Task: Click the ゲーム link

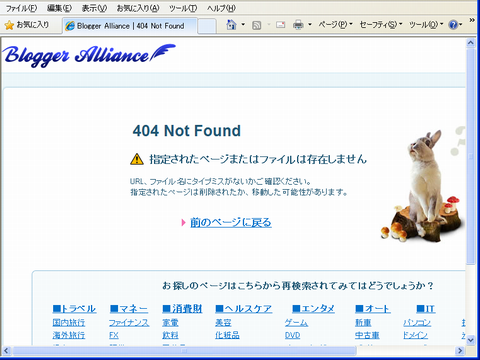Action: pos(296,323)
